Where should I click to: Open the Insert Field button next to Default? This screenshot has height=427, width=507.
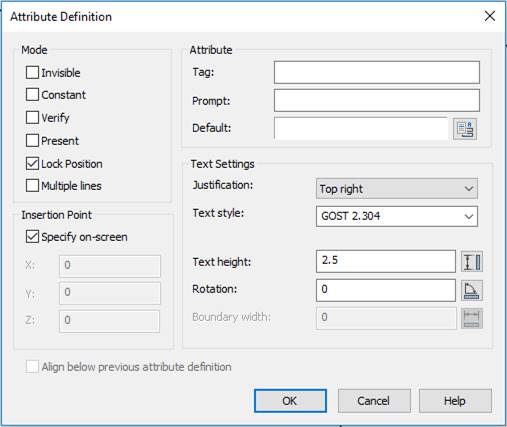465,129
